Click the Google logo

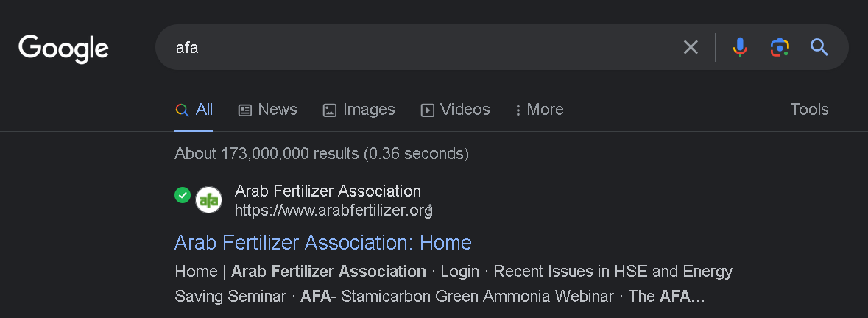[63, 49]
